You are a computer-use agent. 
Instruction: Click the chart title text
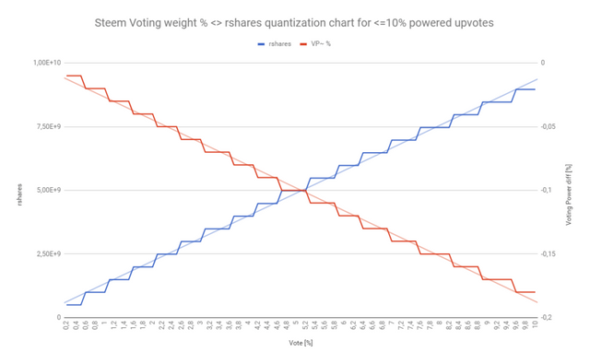point(294,23)
